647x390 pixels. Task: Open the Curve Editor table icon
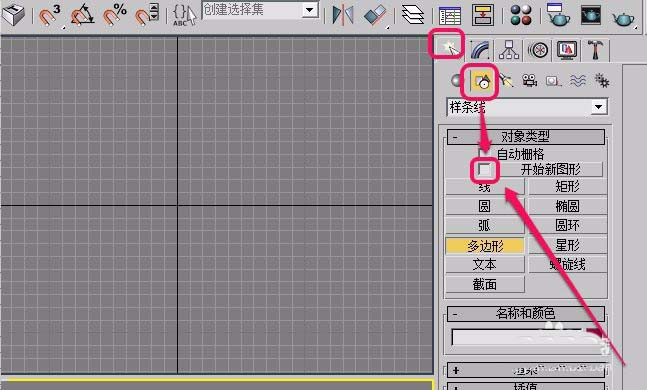[x=450, y=16]
